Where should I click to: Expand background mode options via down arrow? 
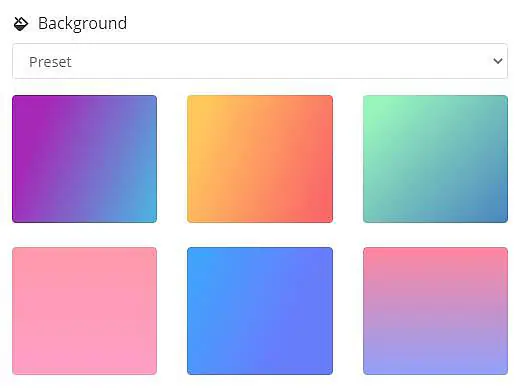click(498, 61)
